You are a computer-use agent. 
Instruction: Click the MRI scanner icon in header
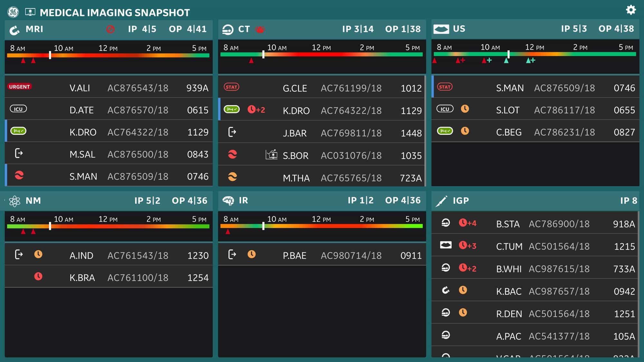[14, 30]
